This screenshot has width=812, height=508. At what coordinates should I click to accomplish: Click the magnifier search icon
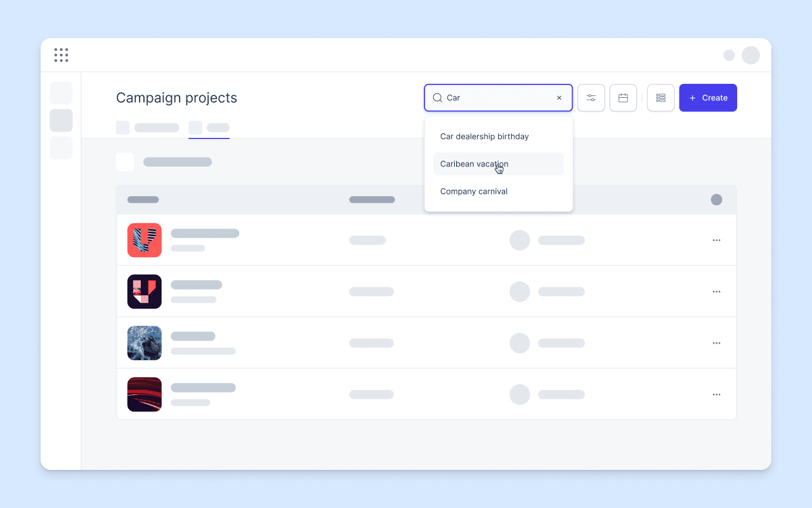(x=437, y=98)
